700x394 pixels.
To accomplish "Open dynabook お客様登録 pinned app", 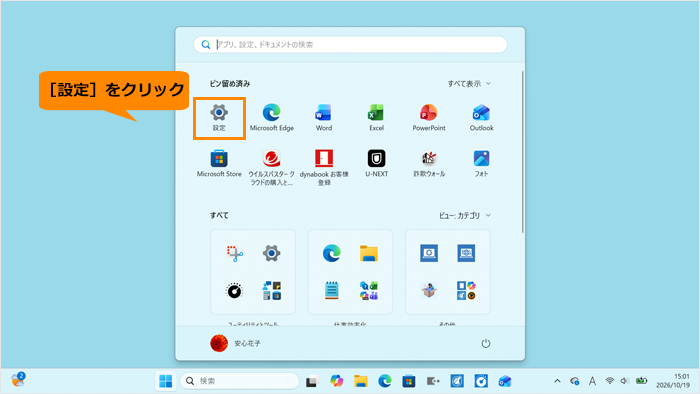I will point(324,167).
